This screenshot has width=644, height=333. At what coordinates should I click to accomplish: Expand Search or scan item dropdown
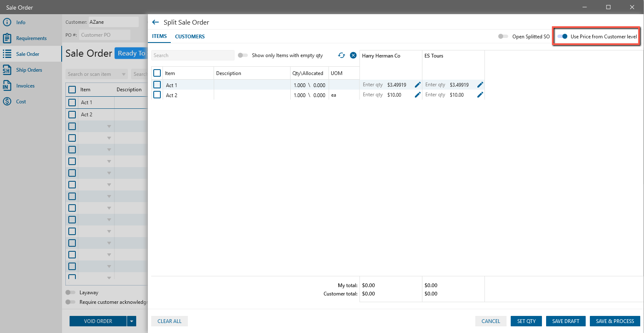pyautogui.click(x=124, y=74)
